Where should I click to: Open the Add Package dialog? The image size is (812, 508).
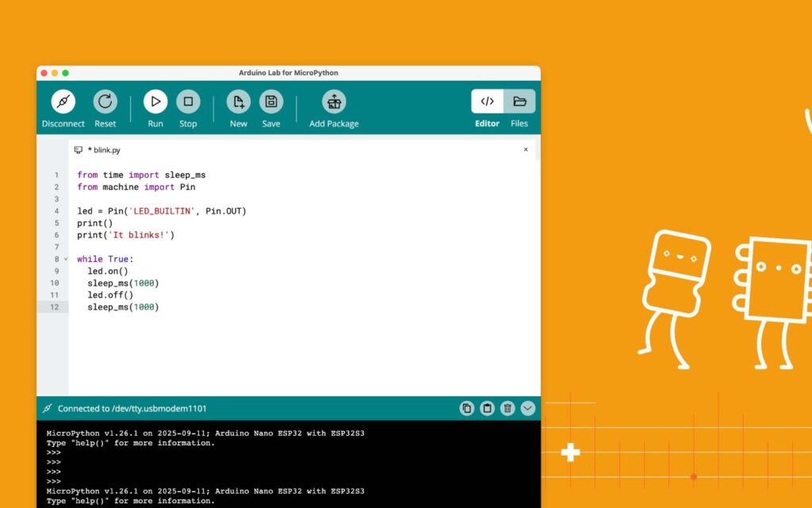[x=334, y=102]
